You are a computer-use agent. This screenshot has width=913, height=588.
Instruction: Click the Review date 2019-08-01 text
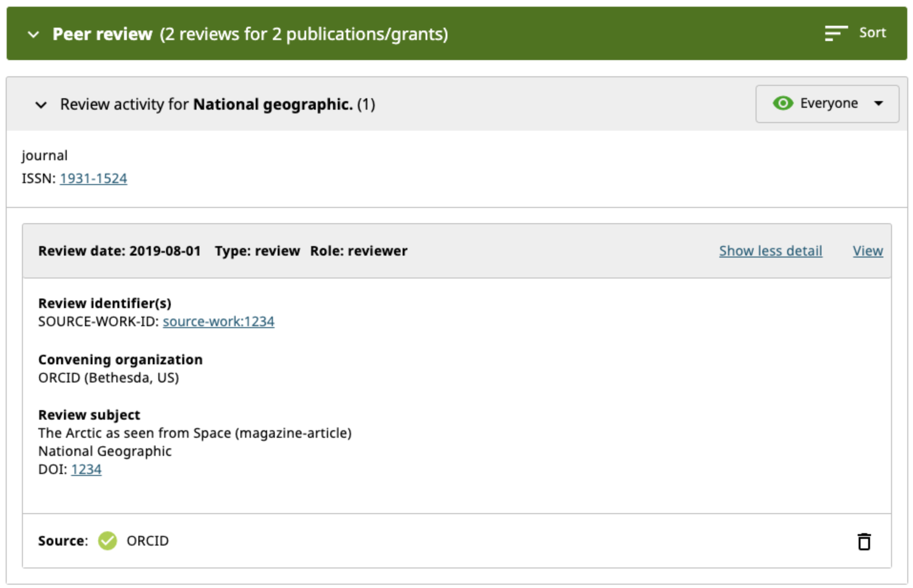coord(119,251)
